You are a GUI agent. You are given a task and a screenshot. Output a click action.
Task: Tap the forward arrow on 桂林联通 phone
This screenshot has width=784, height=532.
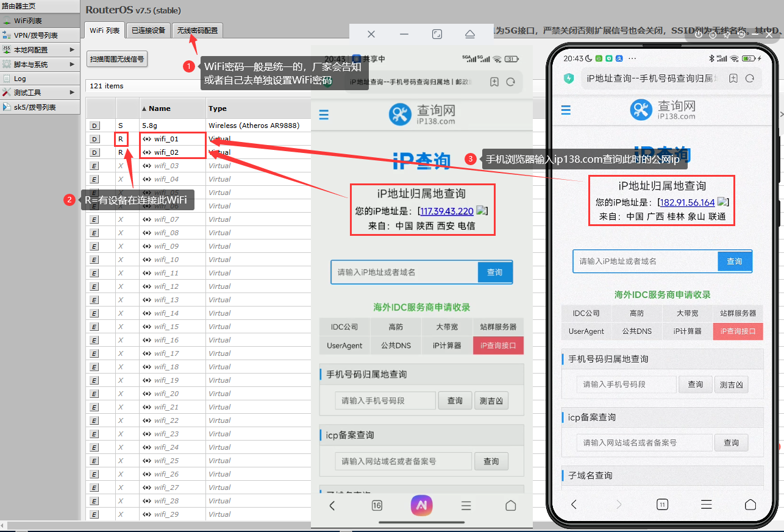coord(618,504)
